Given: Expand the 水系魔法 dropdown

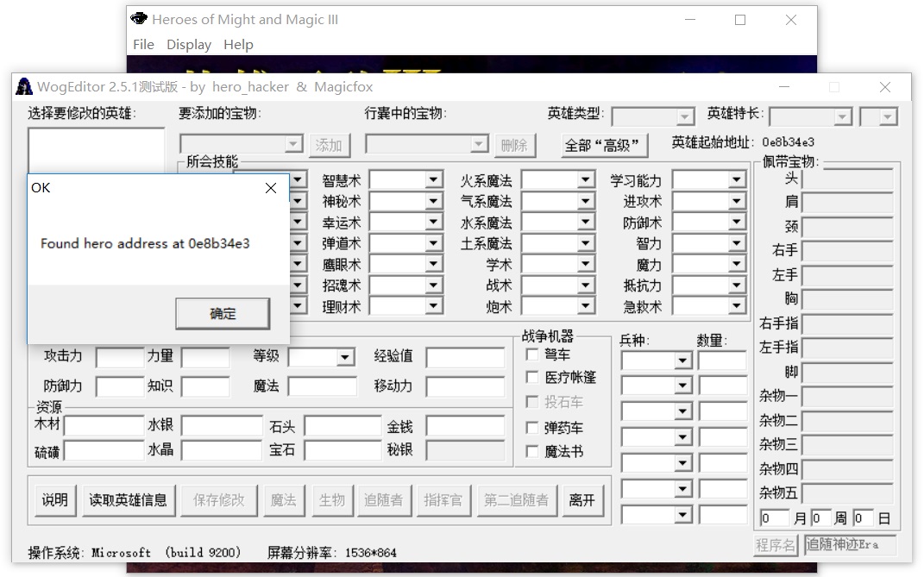Looking at the screenshot, I should click(585, 223).
